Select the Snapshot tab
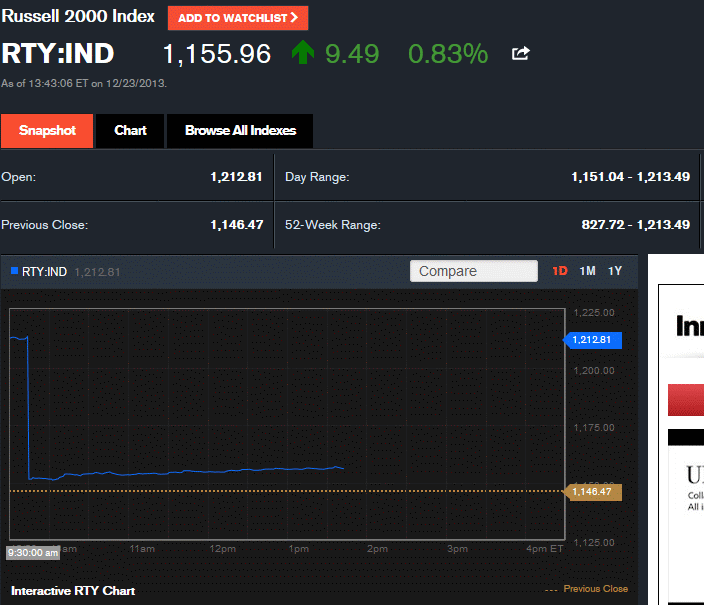Screen dimensions: 704x605 pyautogui.click(x=47, y=131)
